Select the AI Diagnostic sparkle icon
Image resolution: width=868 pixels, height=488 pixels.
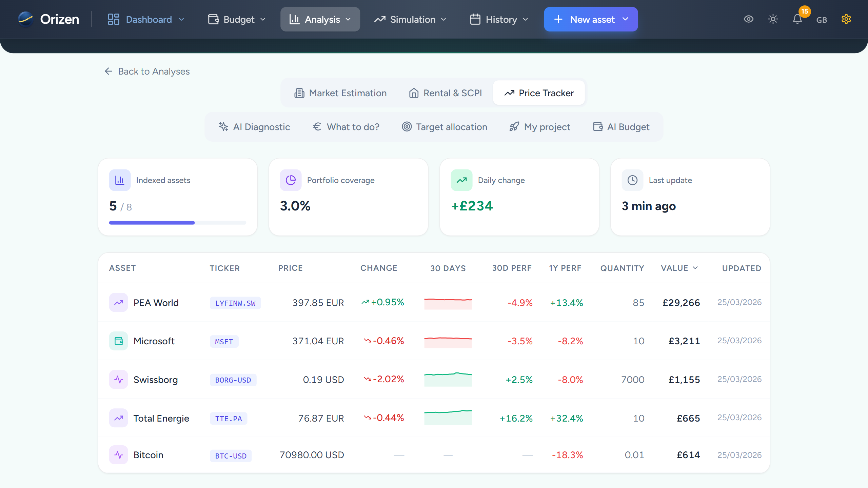223,126
